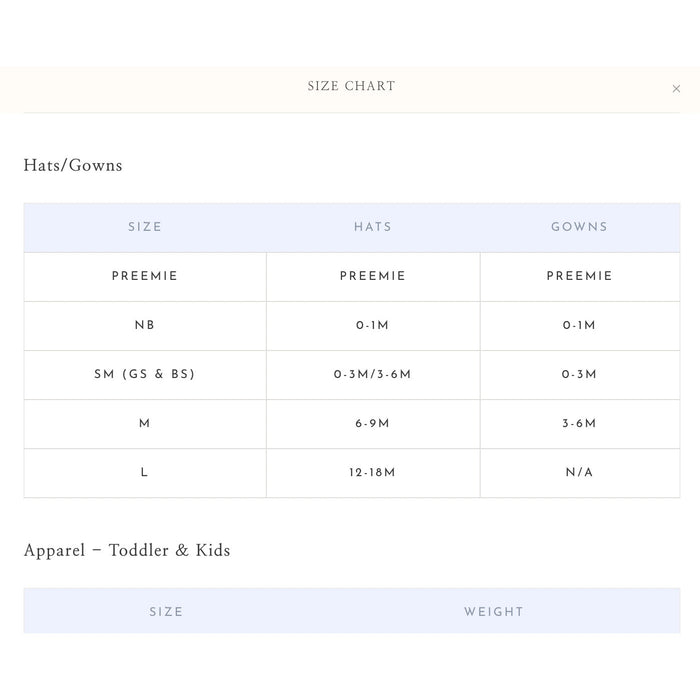The image size is (700, 700).
Task: Select the Apparel – Toddler & Kids heading
Action: coord(127,550)
